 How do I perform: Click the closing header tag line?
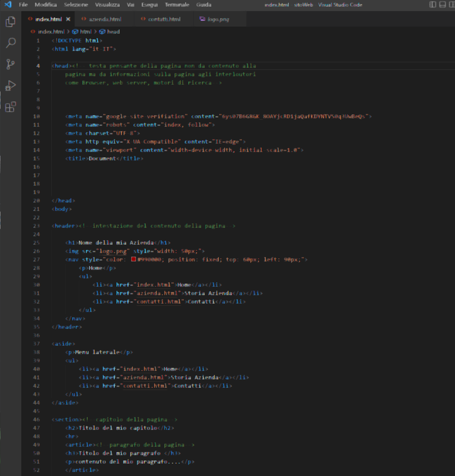pyautogui.click(x=67, y=327)
